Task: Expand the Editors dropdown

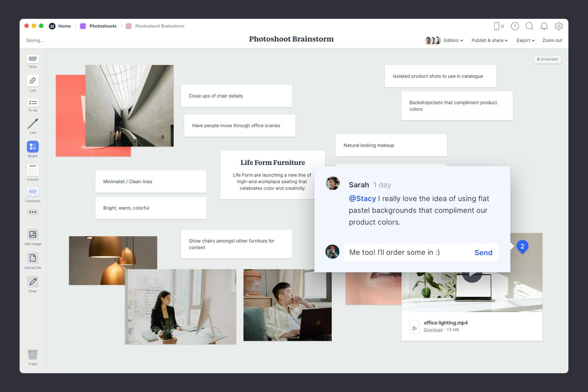Action: pyautogui.click(x=453, y=40)
